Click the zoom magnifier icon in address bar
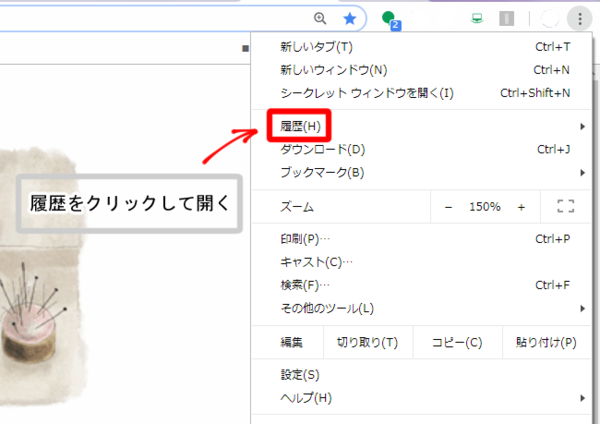The height and width of the screenshot is (424, 600). (320, 18)
